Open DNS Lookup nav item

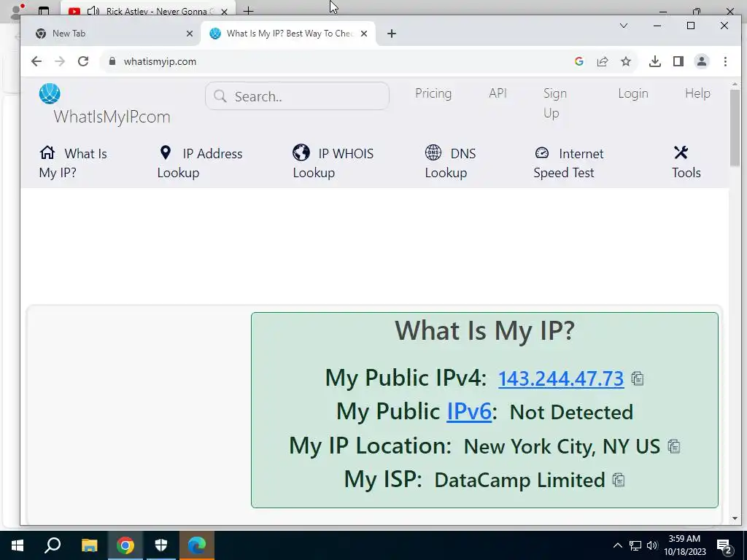pos(450,163)
